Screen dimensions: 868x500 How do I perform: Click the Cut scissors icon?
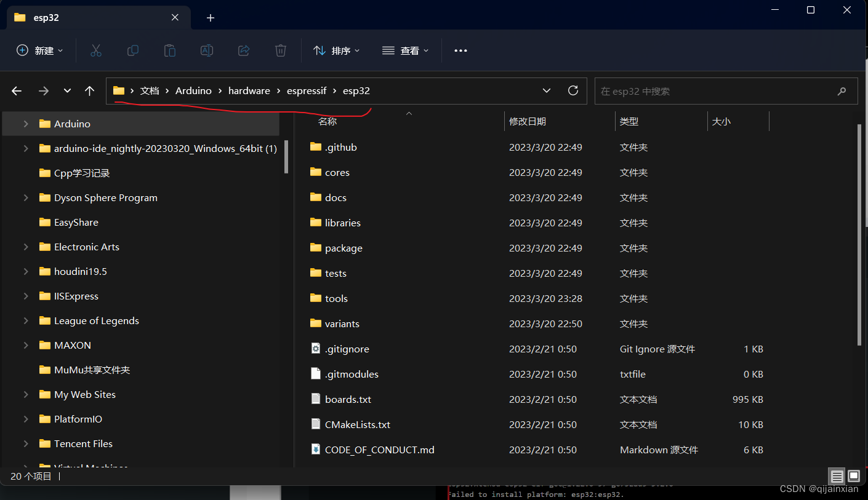(x=95, y=50)
